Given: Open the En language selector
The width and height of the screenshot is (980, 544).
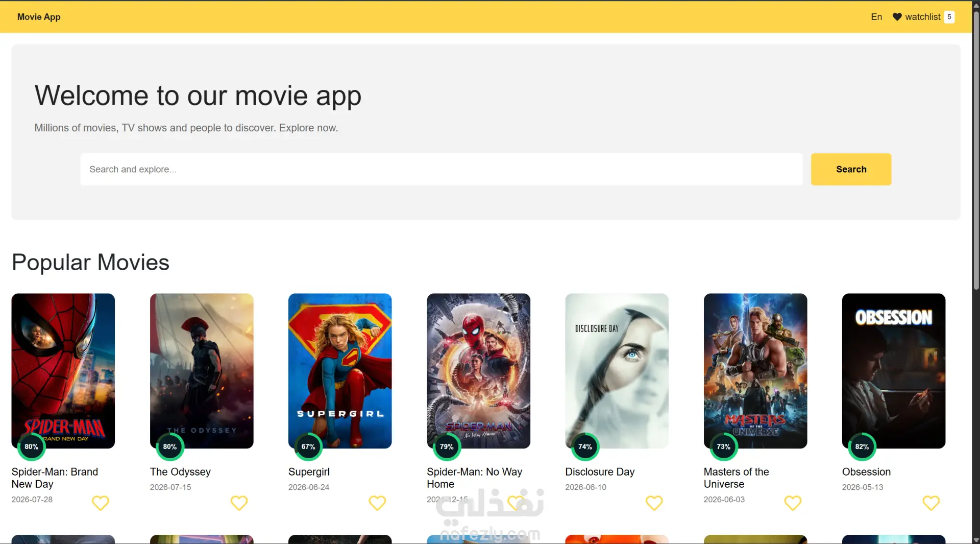Looking at the screenshot, I should [876, 17].
